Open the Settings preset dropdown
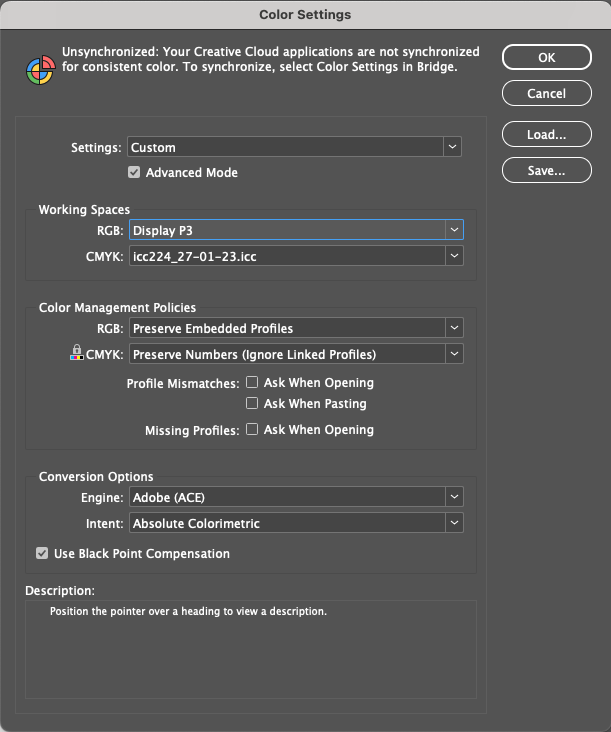The width and height of the screenshot is (611, 732). (295, 147)
